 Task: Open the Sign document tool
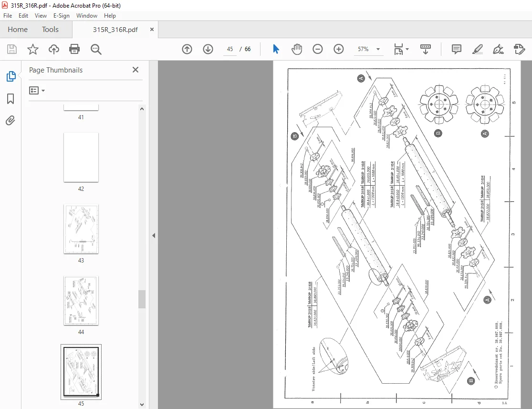coord(499,49)
